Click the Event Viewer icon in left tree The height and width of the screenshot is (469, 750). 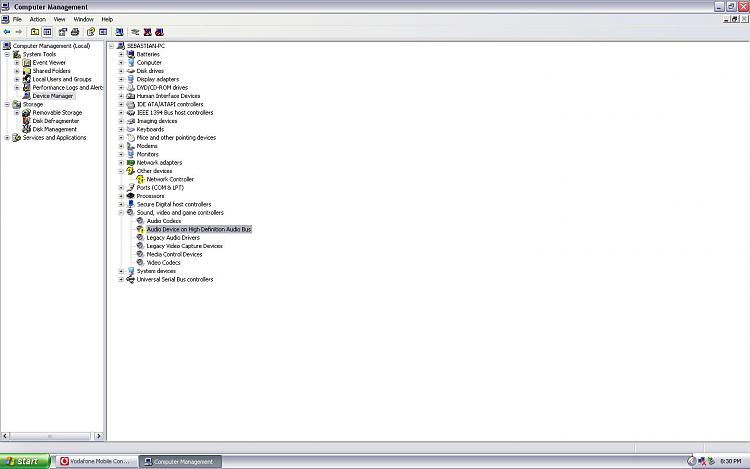tap(27, 63)
